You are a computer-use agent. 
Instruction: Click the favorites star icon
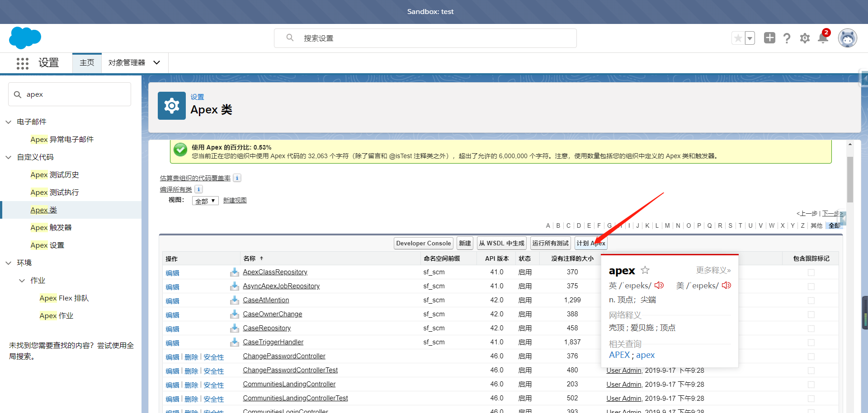point(738,38)
